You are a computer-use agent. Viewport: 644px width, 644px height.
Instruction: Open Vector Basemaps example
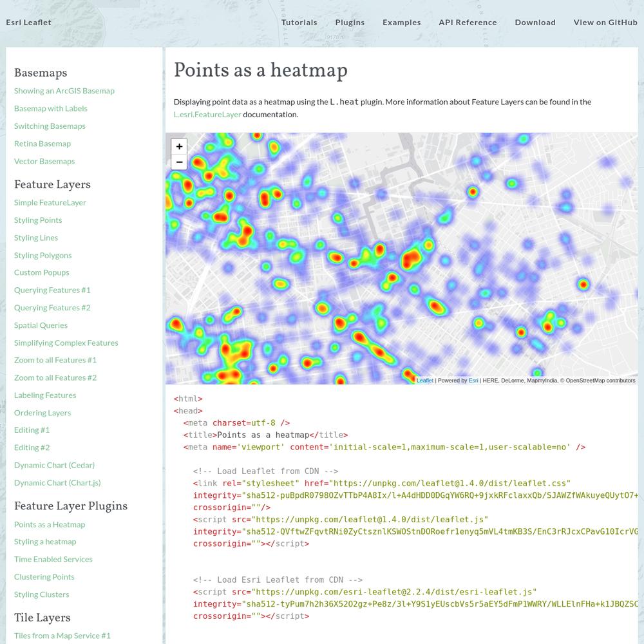(x=44, y=162)
